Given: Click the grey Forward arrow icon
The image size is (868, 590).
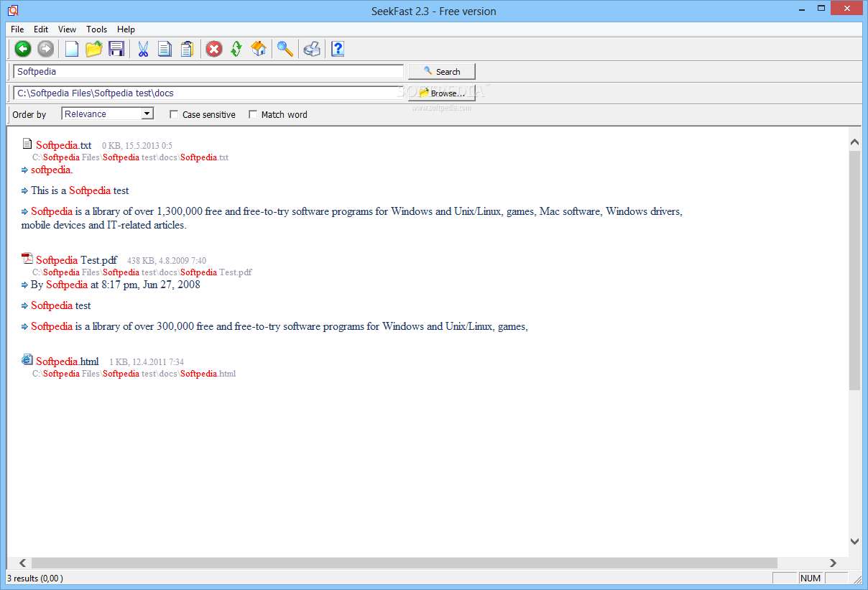Looking at the screenshot, I should click(x=46, y=49).
